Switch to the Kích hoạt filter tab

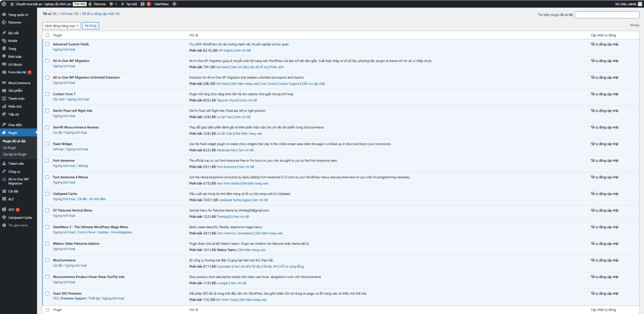click(x=69, y=14)
